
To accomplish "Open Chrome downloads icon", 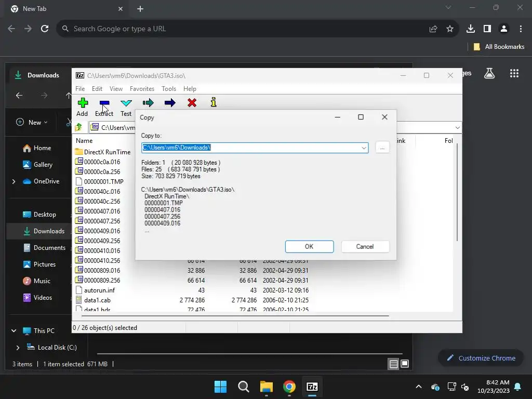I will point(471,29).
